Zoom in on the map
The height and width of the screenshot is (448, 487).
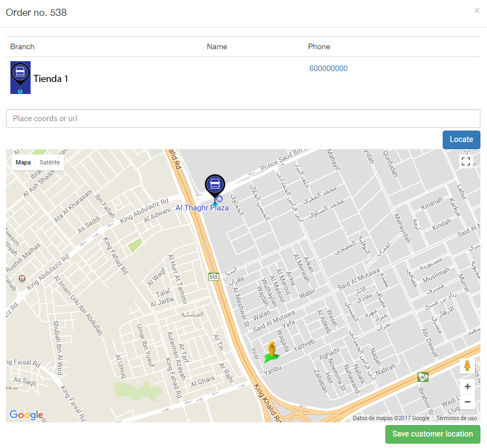[467, 387]
